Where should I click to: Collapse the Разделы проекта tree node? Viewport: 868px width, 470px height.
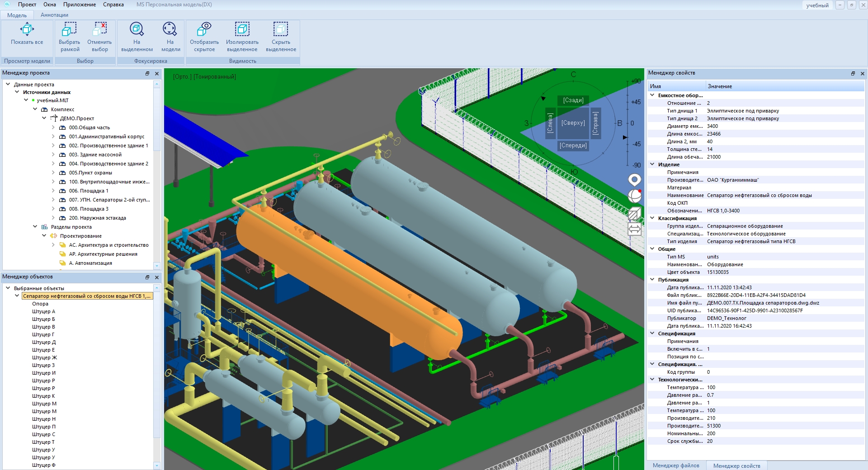click(x=35, y=227)
